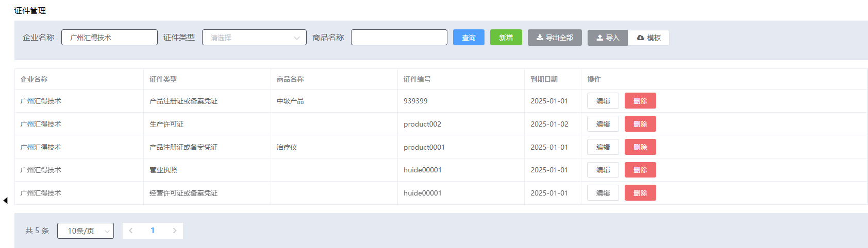Delete the 939399 certificate row
The width and height of the screenshot is (868, 248).
[640, 101]
